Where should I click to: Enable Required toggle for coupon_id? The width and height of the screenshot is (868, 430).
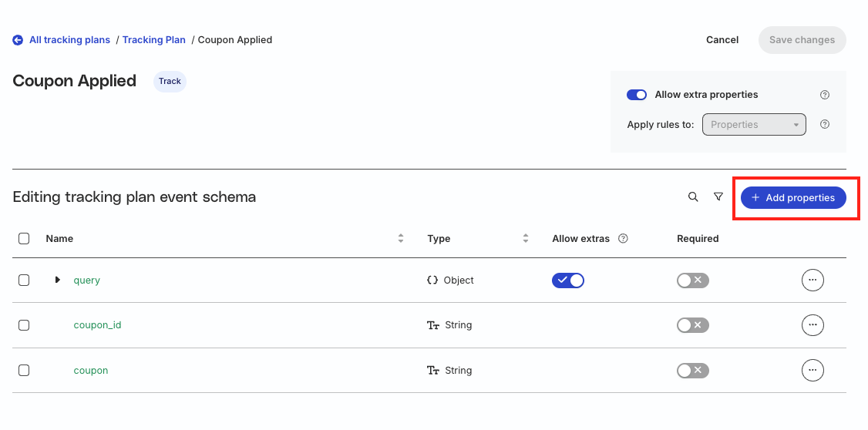[692, 325]
